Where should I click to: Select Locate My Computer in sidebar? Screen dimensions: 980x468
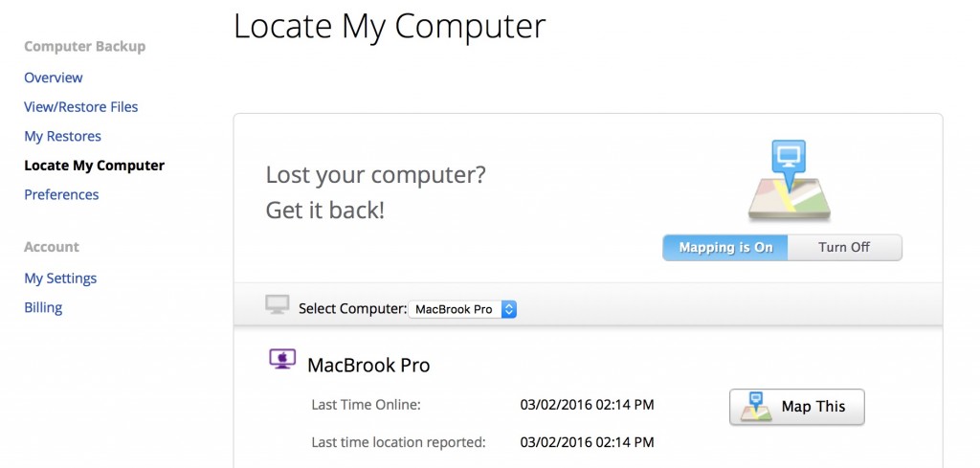tap(95, 166)
